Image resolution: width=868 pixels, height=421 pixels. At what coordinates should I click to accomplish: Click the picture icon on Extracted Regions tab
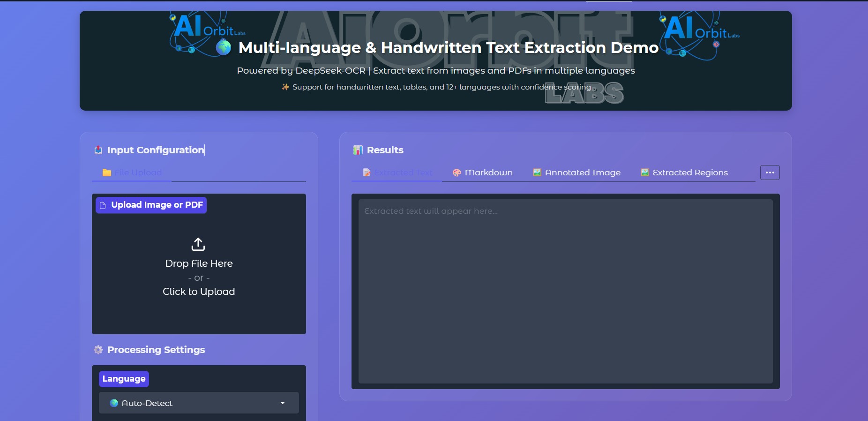click(645, 173)
